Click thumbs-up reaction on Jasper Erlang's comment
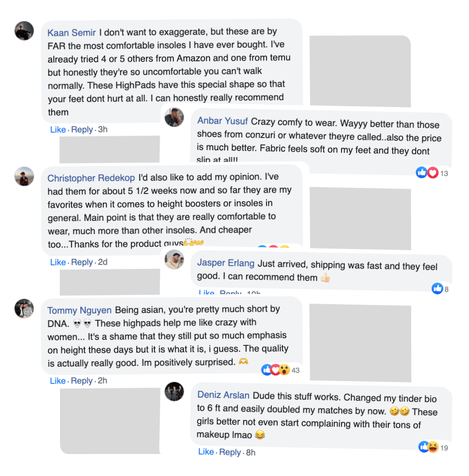Image resolution: width=469 pixels, height=476 pixels. [437, 289]
